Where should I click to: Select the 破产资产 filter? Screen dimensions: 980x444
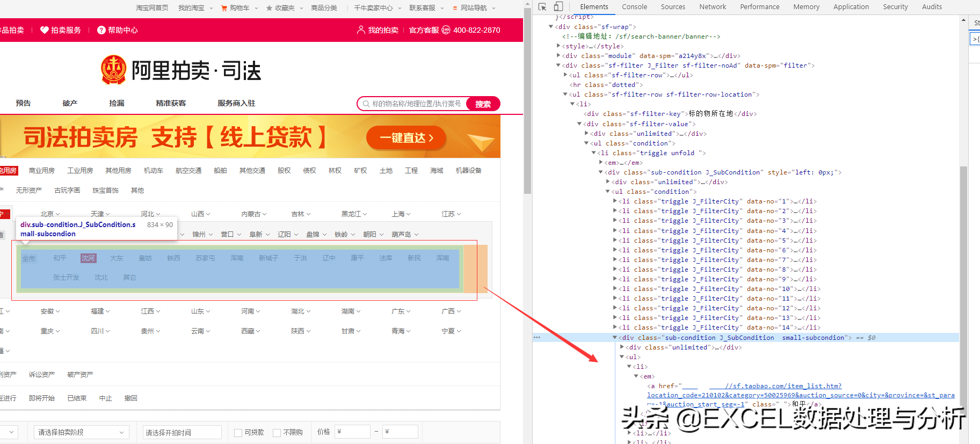80,375
